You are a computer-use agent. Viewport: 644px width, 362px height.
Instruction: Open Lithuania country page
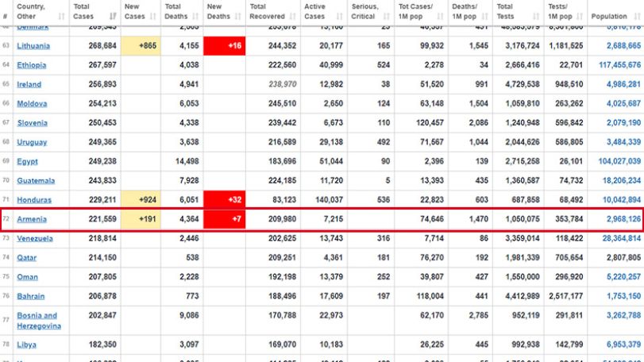[x=33, y=46]
